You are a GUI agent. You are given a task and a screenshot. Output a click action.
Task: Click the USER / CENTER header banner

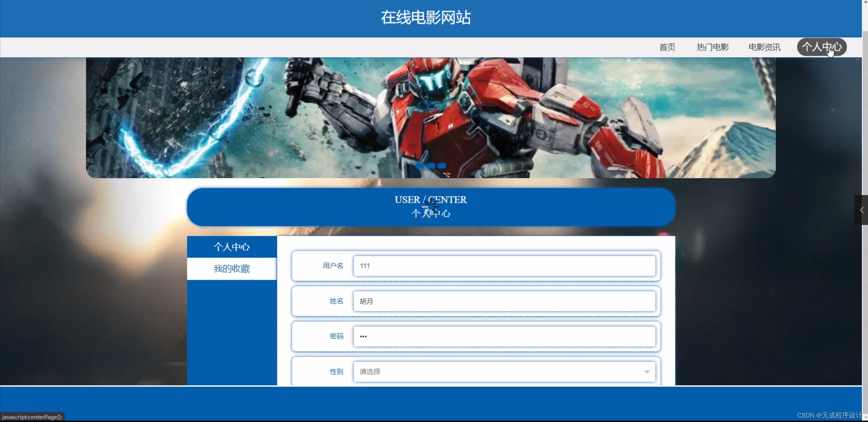click(x=431, y=207)
